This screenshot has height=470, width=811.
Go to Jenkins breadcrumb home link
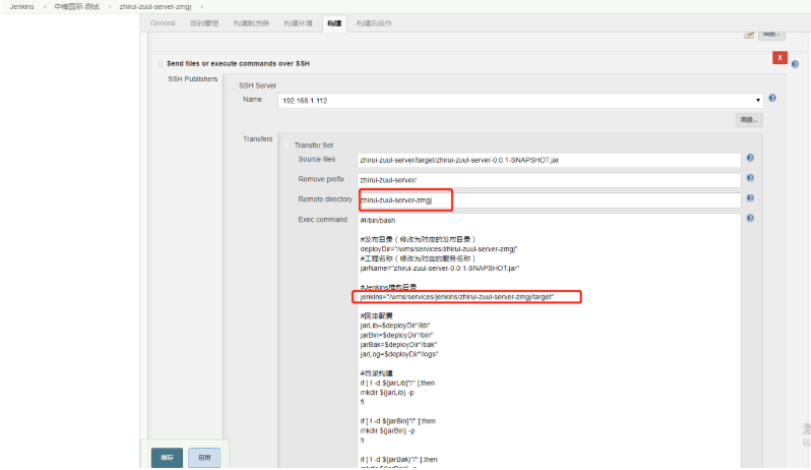22,7
